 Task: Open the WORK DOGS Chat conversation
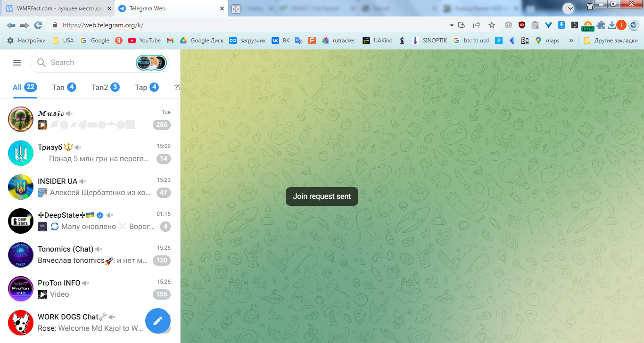90,323
